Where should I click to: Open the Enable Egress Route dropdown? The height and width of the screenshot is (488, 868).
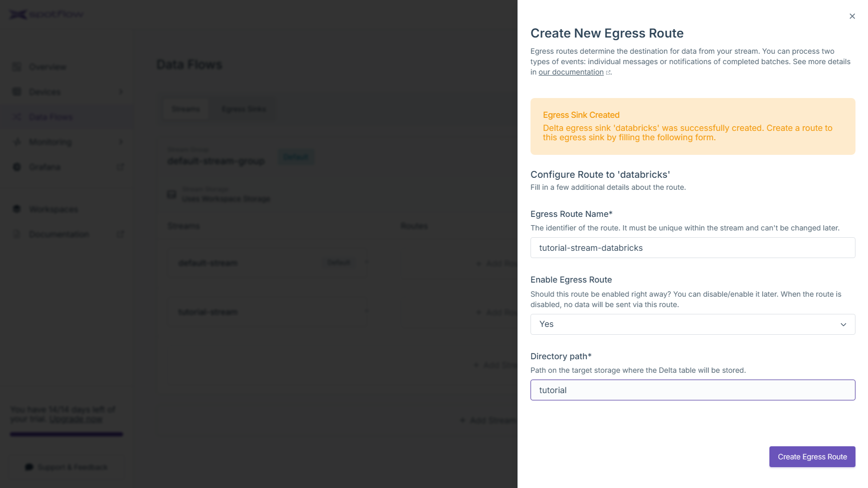pyautogui.click(x=693, y=324)
